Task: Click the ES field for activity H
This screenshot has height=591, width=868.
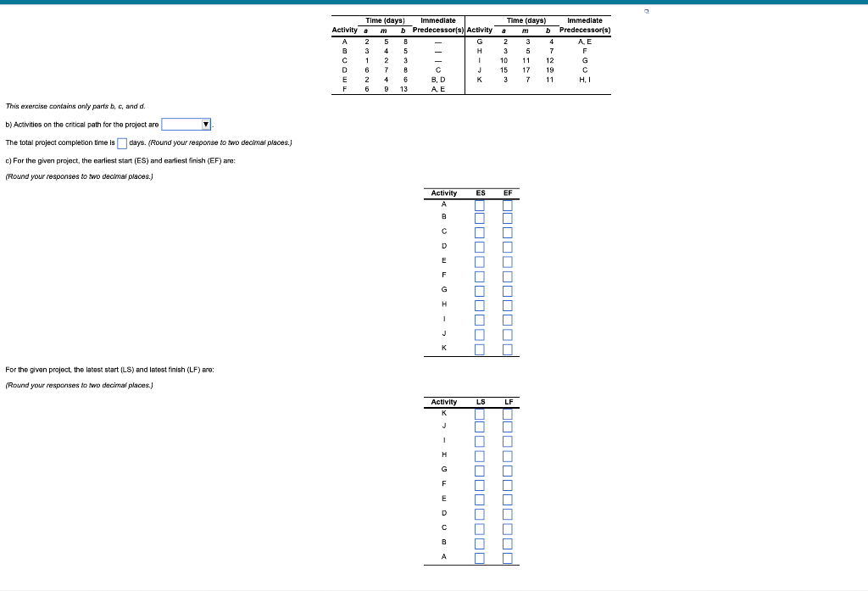Action: [480, 306]
